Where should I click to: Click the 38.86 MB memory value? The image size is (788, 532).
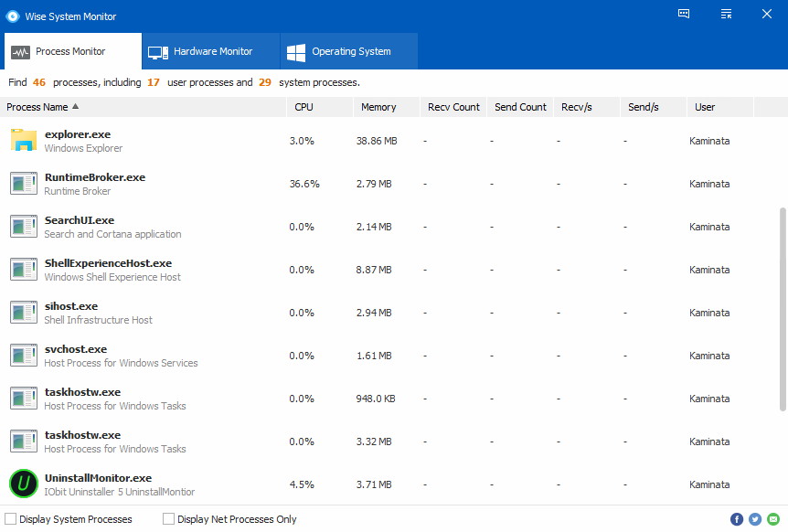(x=377, y=141)
